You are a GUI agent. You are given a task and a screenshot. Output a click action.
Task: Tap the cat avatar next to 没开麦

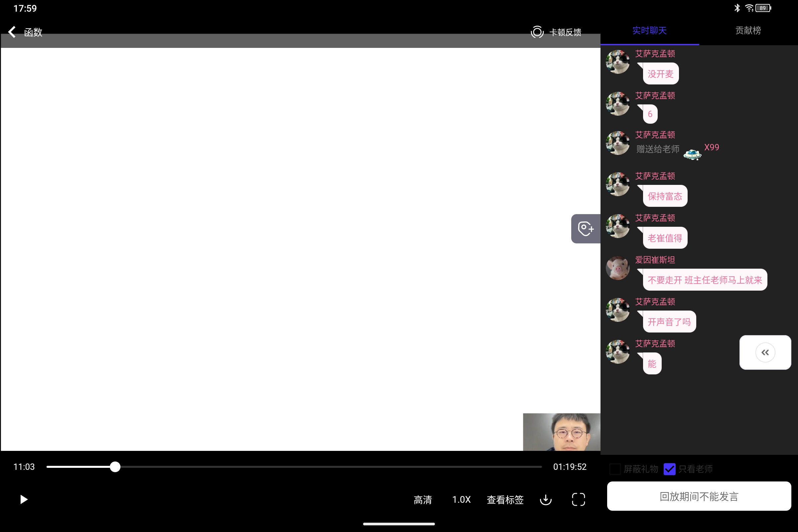617,62
